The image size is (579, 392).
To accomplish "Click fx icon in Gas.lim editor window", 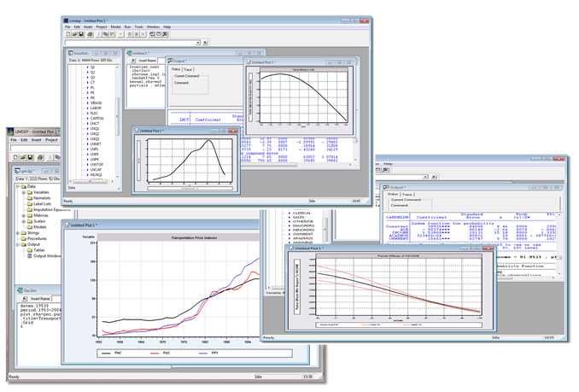I will tap(25, 298).
